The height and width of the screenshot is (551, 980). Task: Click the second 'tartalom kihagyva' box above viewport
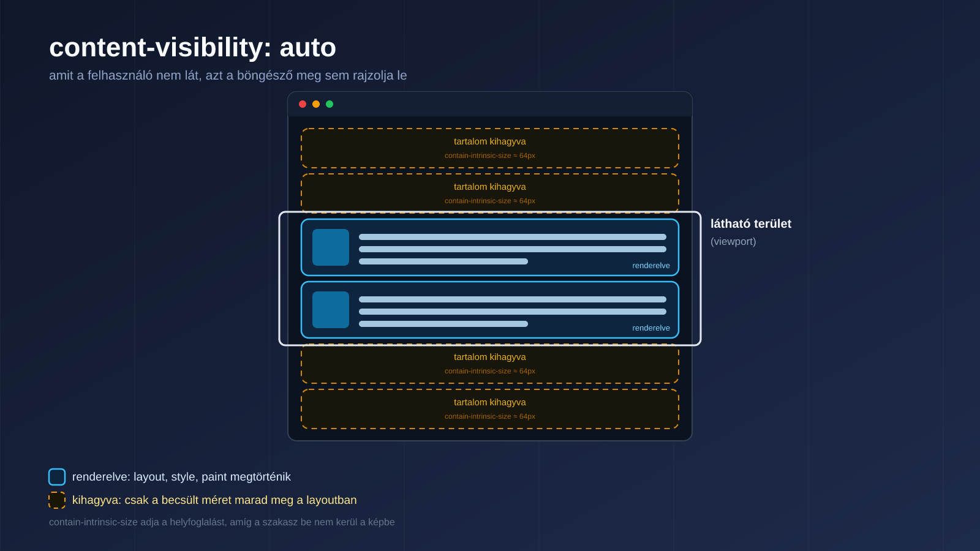(490, 193)
